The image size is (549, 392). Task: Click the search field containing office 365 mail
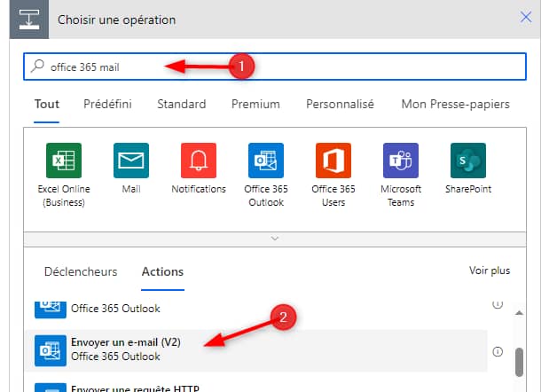[x=275, y=67]
